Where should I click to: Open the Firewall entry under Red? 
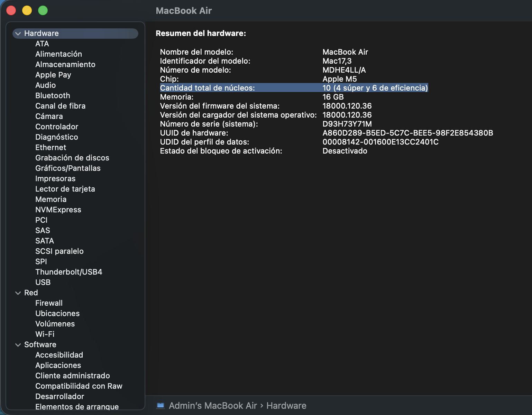[49, 303]
